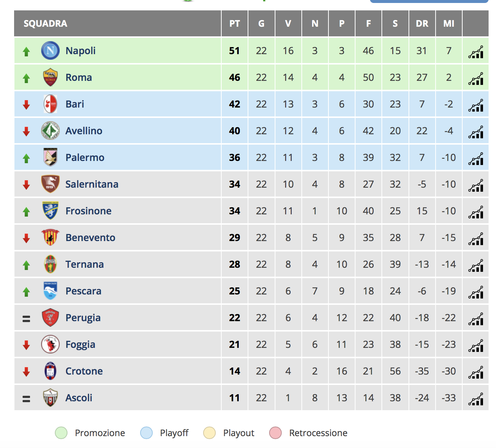
Task: Click the SQUADRA column header
Action: 46,24
